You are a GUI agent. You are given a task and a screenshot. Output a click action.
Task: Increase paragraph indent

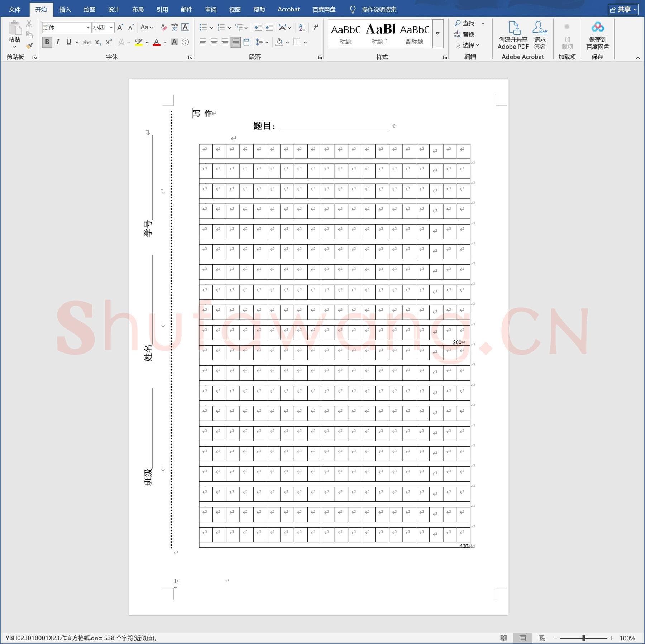[269, 28]
